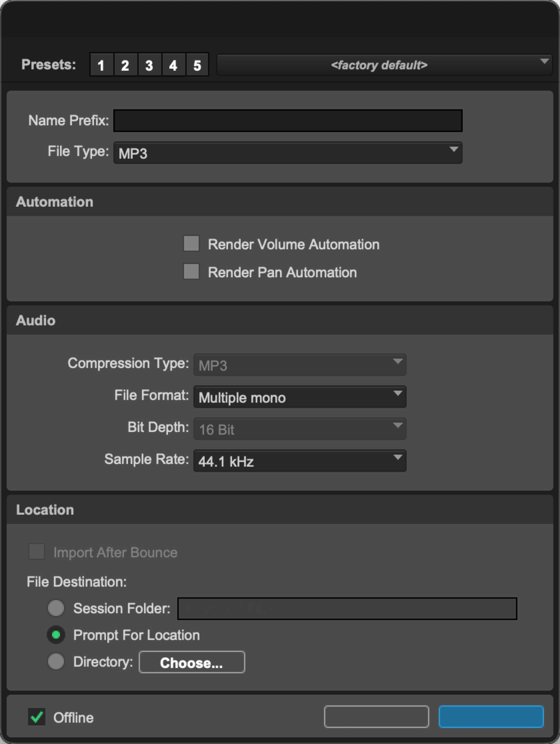Viewport: 560px width, 744px height.
Task: Select Prompt For Location radio option
Action: click(56, 635)
